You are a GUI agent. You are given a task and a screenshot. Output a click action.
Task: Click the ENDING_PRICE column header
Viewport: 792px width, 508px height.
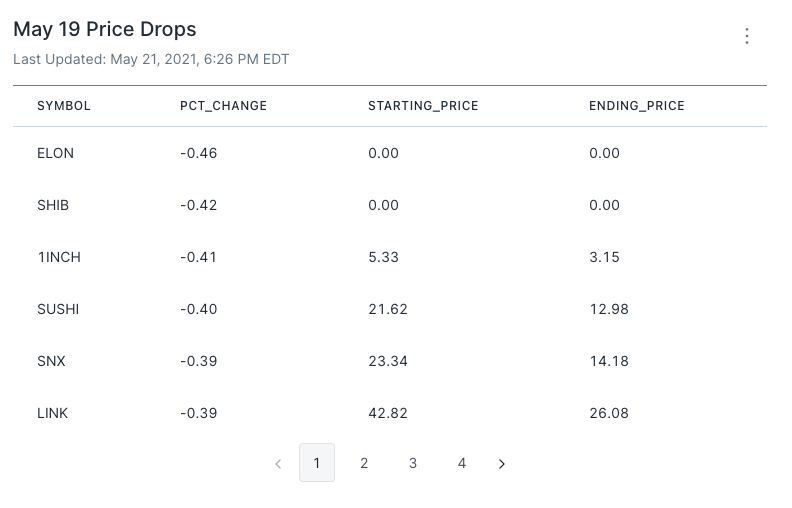coord(637,106)
